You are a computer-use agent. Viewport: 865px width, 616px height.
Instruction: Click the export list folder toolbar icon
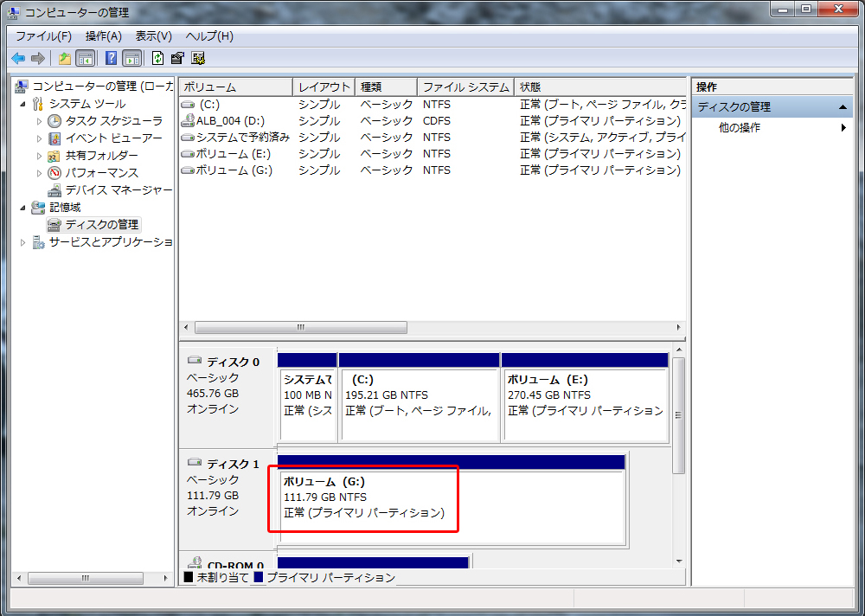[64, 58]
